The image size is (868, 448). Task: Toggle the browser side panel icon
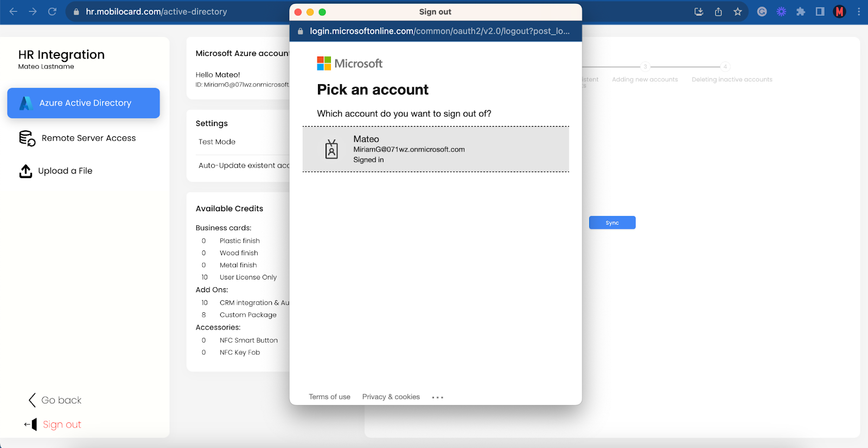coord(820,11)
